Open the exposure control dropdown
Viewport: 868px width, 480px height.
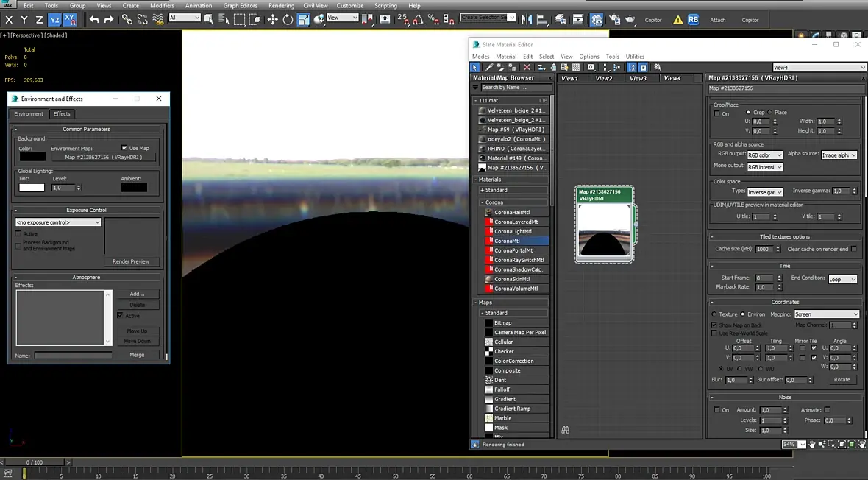58,222
